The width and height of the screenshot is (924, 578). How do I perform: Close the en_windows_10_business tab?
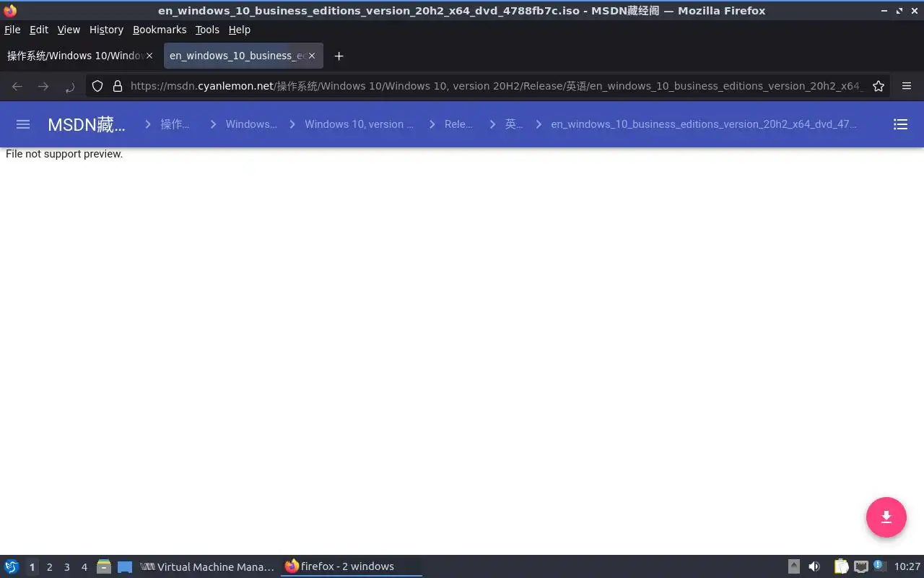312,56
